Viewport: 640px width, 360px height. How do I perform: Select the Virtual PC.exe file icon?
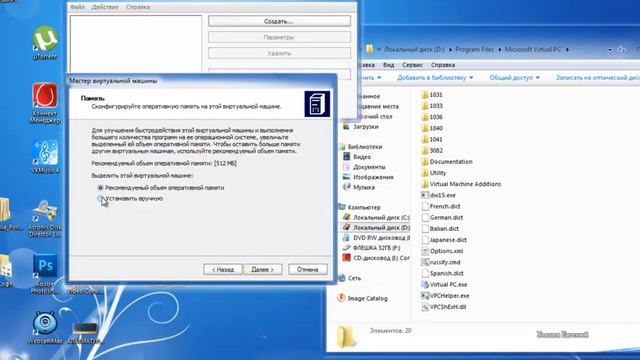pos(425,284)
